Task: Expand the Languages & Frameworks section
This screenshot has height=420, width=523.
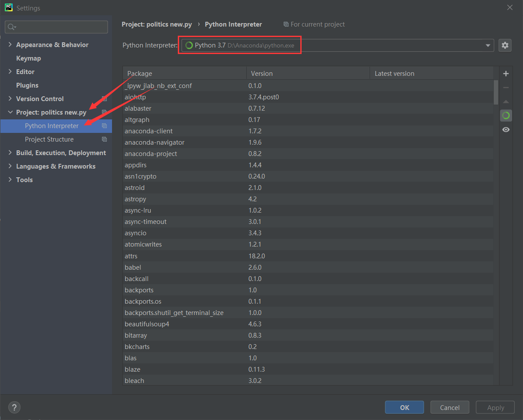Action: [10, 166]
